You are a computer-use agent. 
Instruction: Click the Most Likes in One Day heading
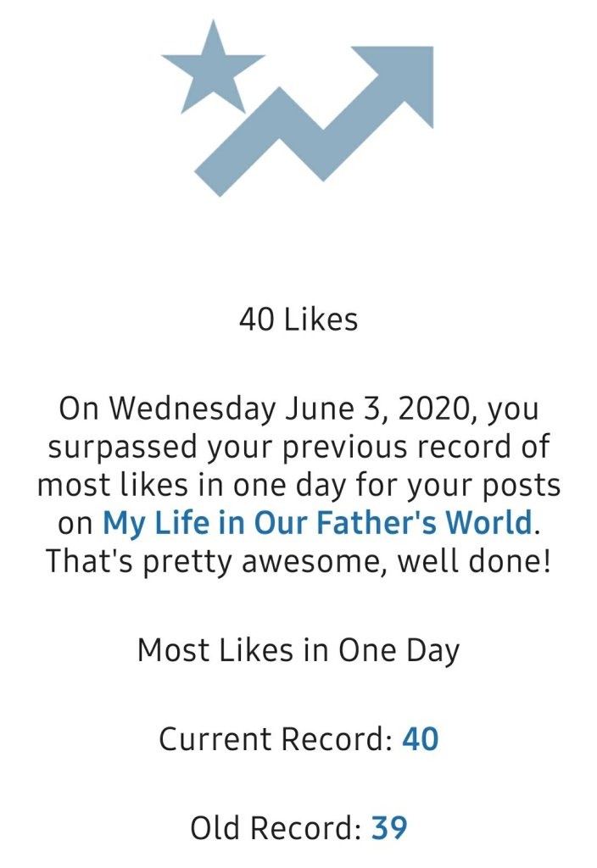point(298,650)
